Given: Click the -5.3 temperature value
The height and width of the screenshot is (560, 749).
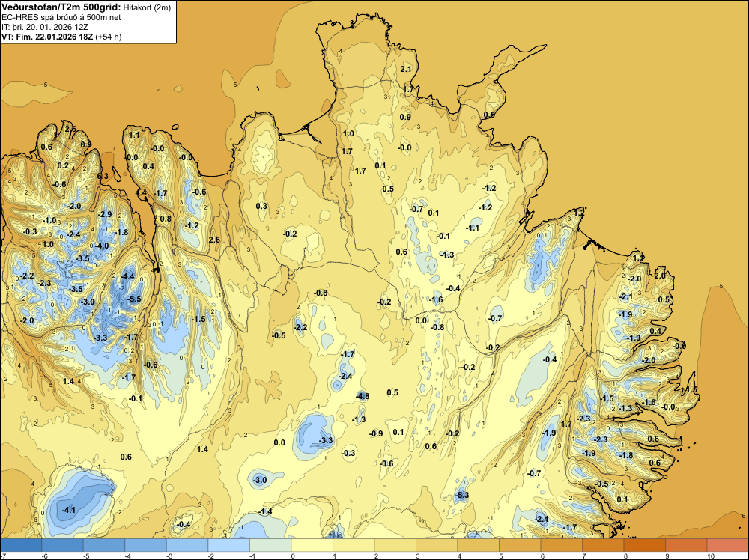Looking at the screenshot, I should pyautogui.click(x=462, y=495).
